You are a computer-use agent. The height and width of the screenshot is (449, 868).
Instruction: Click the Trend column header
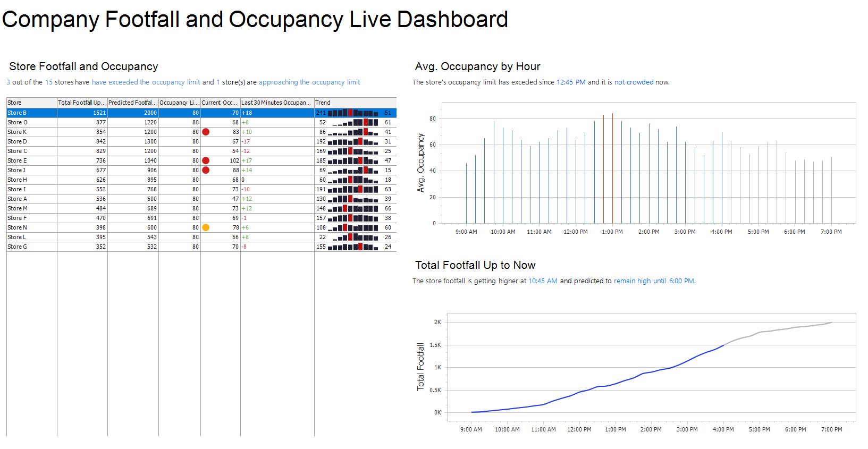coord(355,103)
